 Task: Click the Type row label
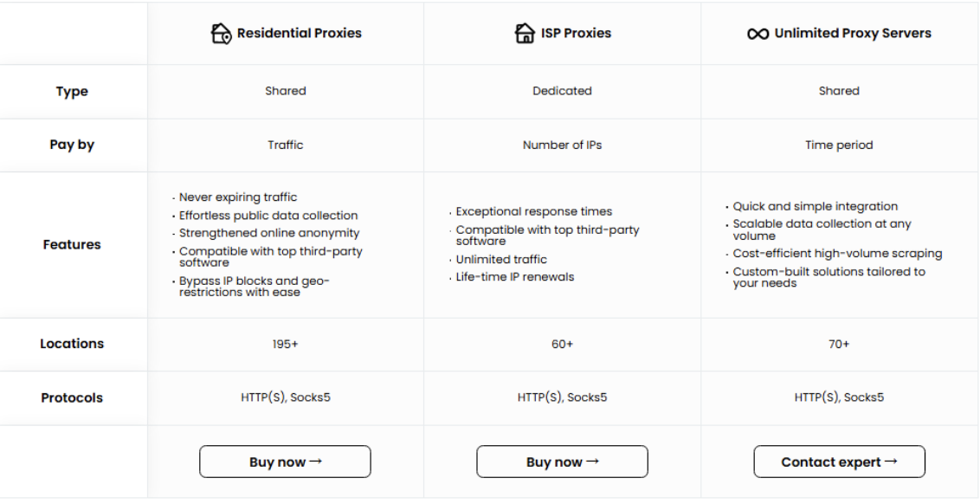[x=72, y=91]
